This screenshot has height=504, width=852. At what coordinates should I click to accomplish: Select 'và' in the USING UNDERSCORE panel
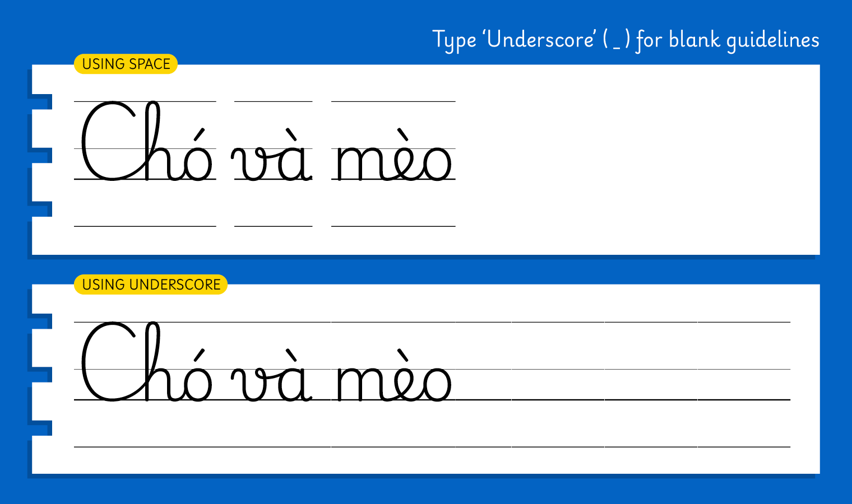pyautogui.click(x=272, y=379)
